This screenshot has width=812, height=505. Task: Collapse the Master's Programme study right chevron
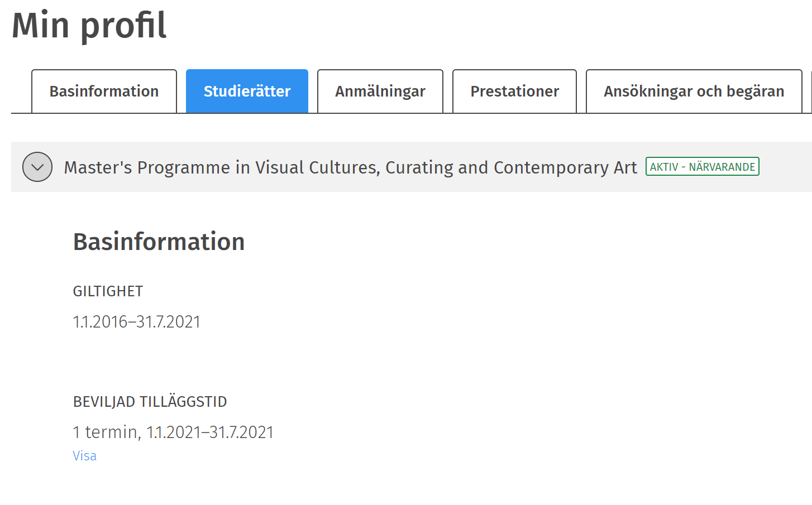click(x=37, y=167)
